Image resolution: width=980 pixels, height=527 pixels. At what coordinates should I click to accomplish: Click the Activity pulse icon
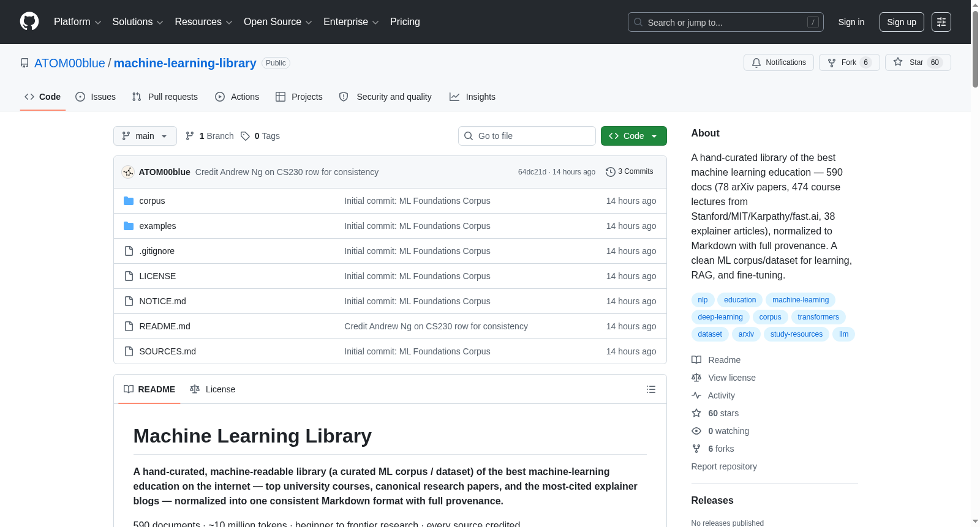696,395
